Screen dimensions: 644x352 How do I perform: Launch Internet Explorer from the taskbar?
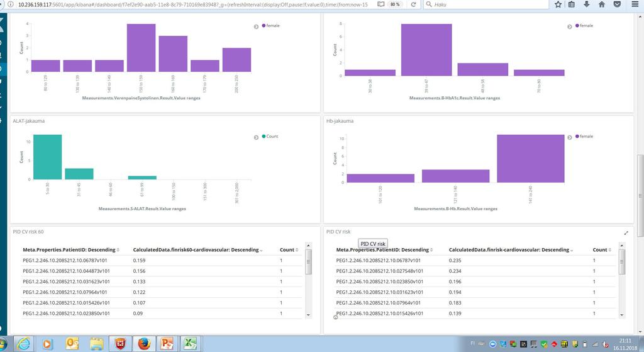click(x=23, y=343)
